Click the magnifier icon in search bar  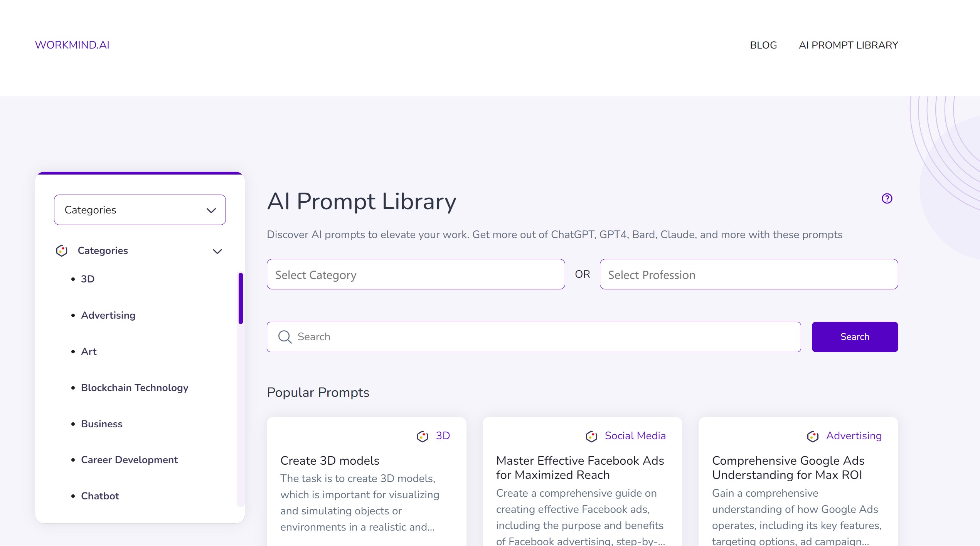click(285, 336)
